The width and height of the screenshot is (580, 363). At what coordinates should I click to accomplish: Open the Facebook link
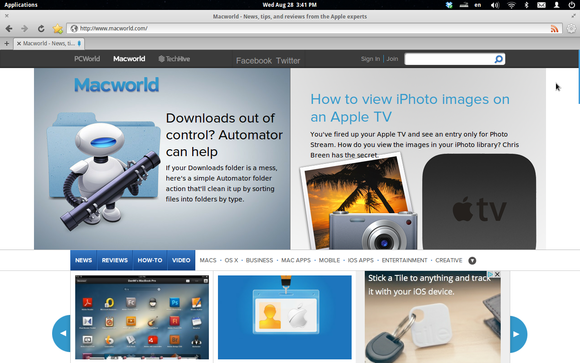254,61
